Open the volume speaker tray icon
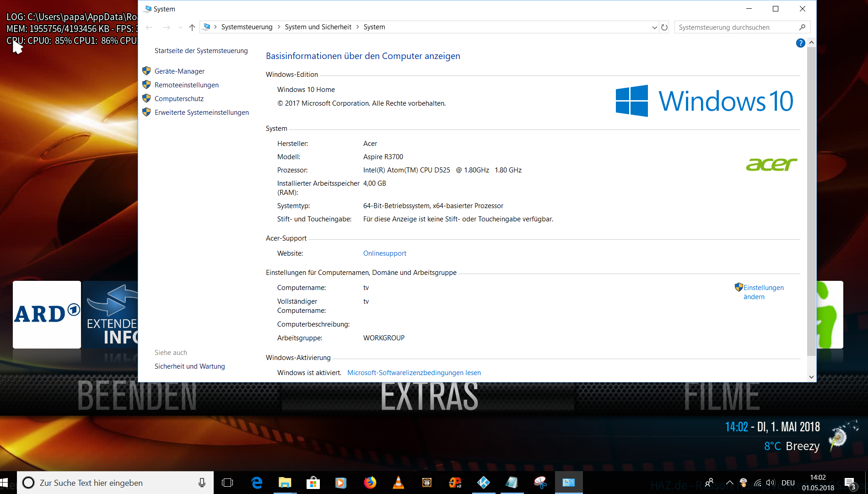The width and height of the screenshot is (868, 494). point(771,483)
